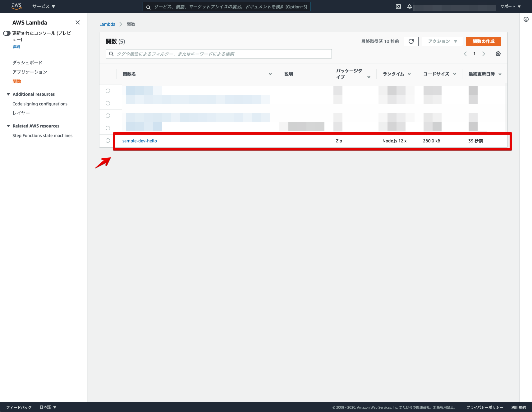Refresh the functions list
Viewport: 532px width, 412px height.
click(x=411, y=41)
